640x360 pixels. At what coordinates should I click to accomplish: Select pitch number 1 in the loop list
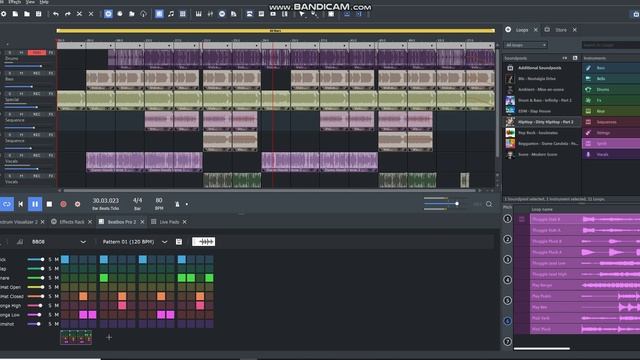[x=507, y=219]
